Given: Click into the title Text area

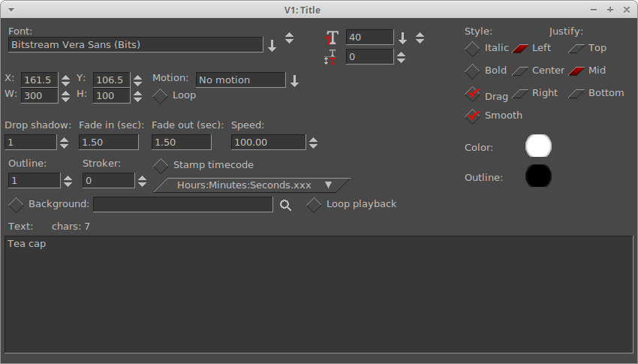Looking at the screenshot, I should [x=318, y=294].
